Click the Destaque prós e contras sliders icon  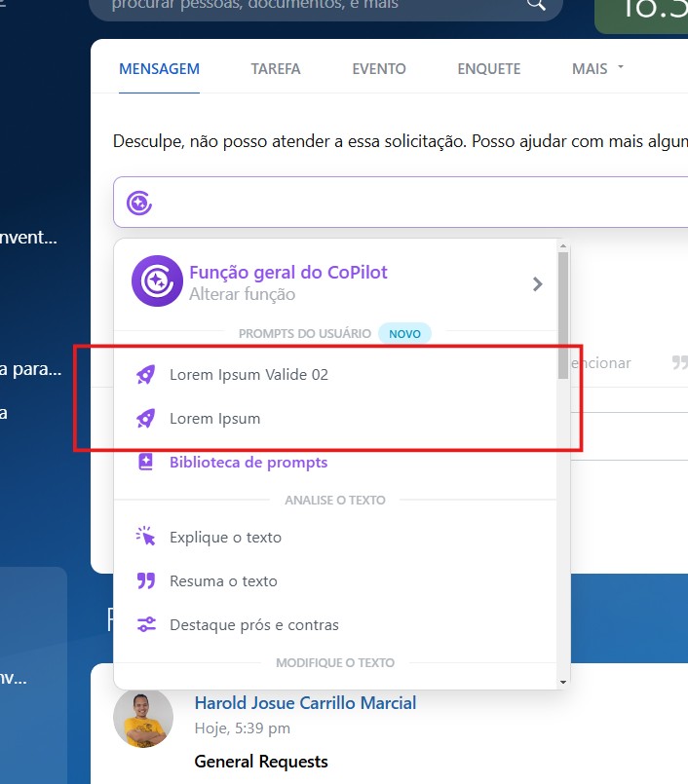tap(146, 625)
